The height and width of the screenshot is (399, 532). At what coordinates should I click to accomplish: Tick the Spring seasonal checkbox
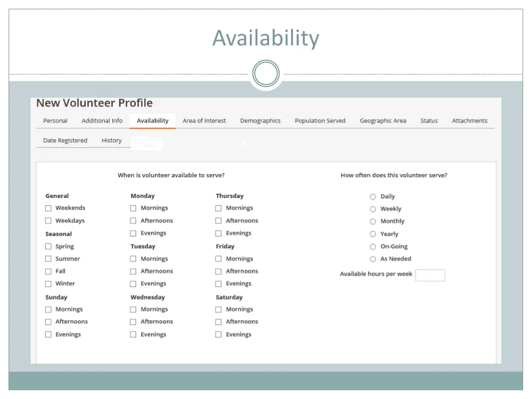tap(48, 247)
